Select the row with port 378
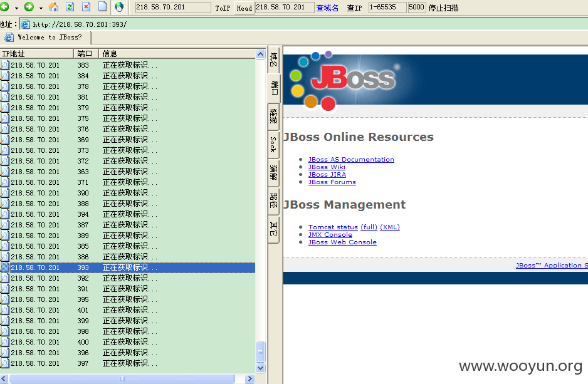The width and height of the screenshot is (588, 384). [127, 86]
